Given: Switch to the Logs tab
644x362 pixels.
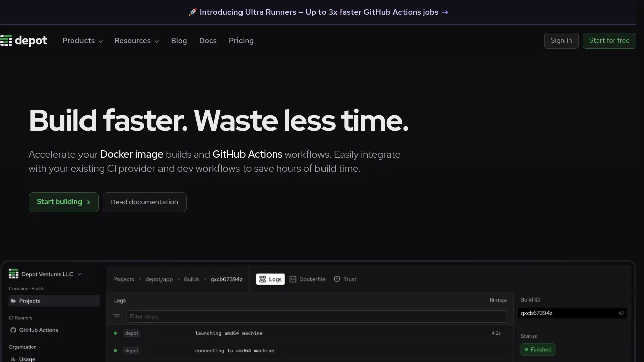Looking at the screenshot, I should [x=270, y=279].
